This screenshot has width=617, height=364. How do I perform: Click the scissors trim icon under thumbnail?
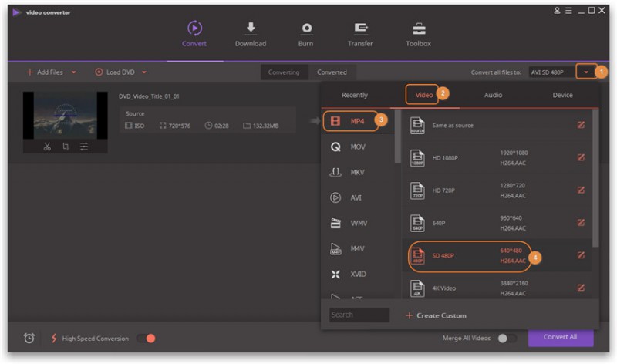pos(47,147)
